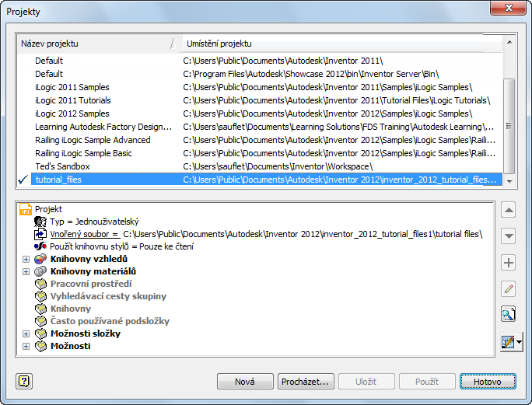The height and width of the screenshot is (405, 532).
Task: Select the grayed Knihovny tree label
Action: tap(71, 309)
